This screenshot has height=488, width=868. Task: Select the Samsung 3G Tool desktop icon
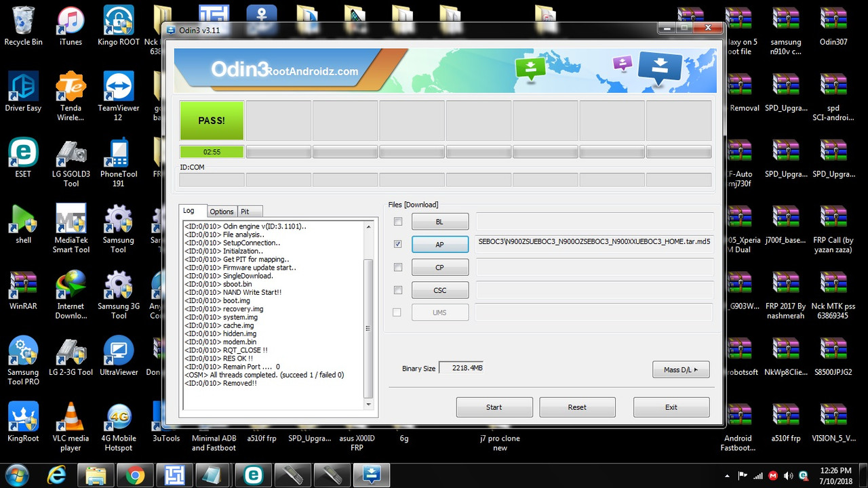click(119, 295)
